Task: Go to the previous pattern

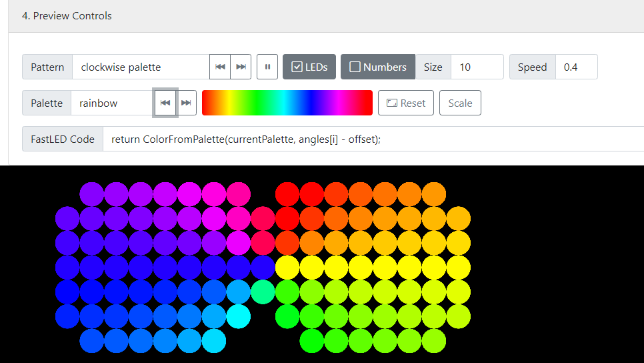Action: click(220, 67)
